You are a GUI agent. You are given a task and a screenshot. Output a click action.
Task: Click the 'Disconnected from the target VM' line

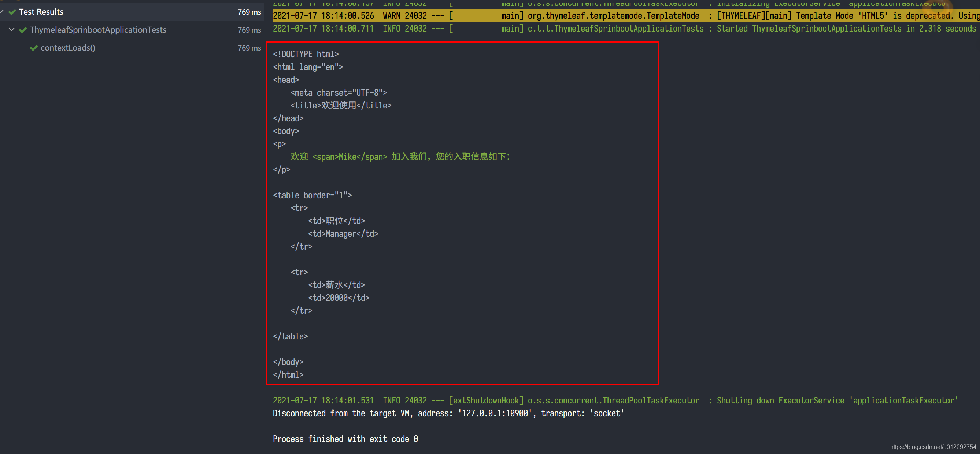point(448,413)
